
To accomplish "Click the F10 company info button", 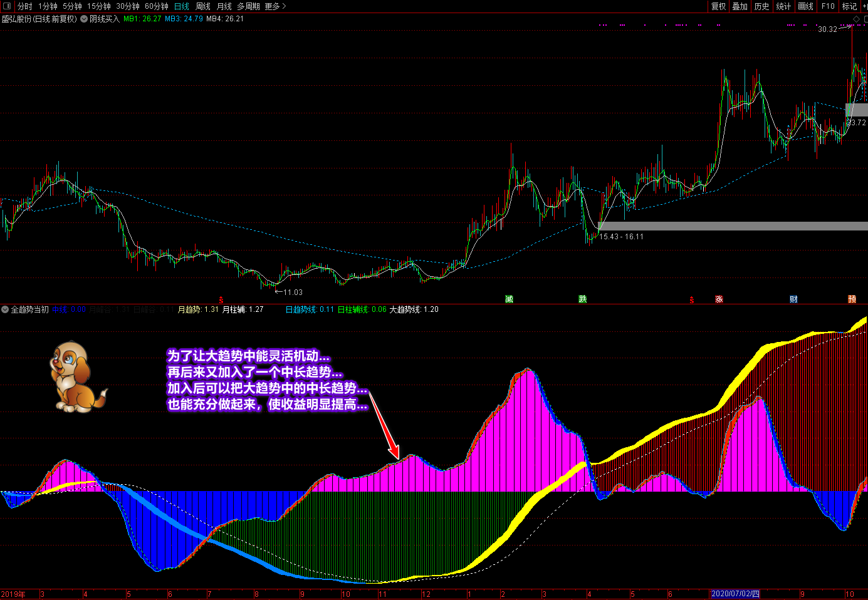I will 828,6.
